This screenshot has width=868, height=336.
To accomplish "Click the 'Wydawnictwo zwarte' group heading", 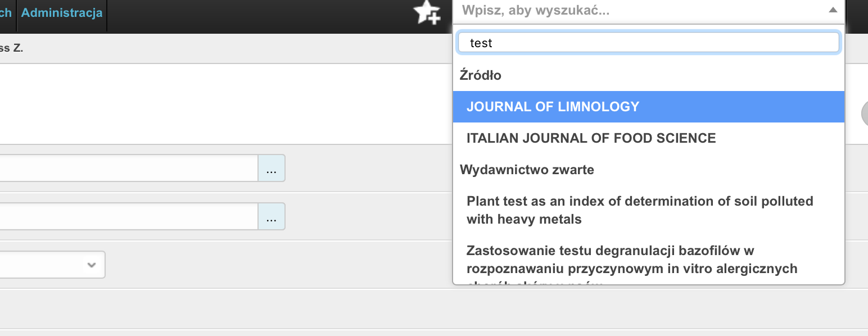I will click(x=527, y=170).
